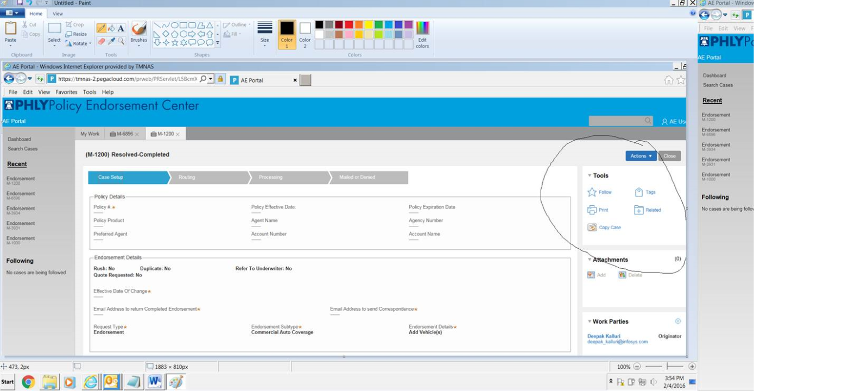Click the Save icon in Paint title bar
868x391 pixels.
click(20, 3)
